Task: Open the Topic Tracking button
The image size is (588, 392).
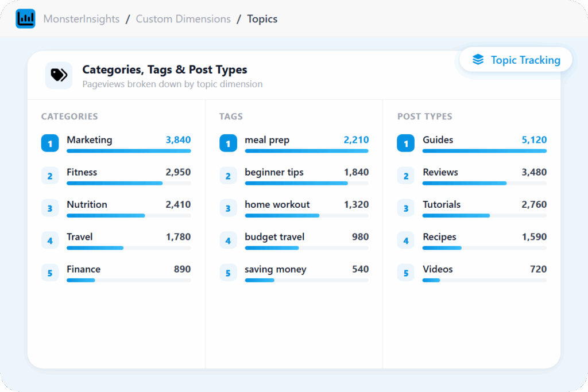Action: click(x=516, y=60)
